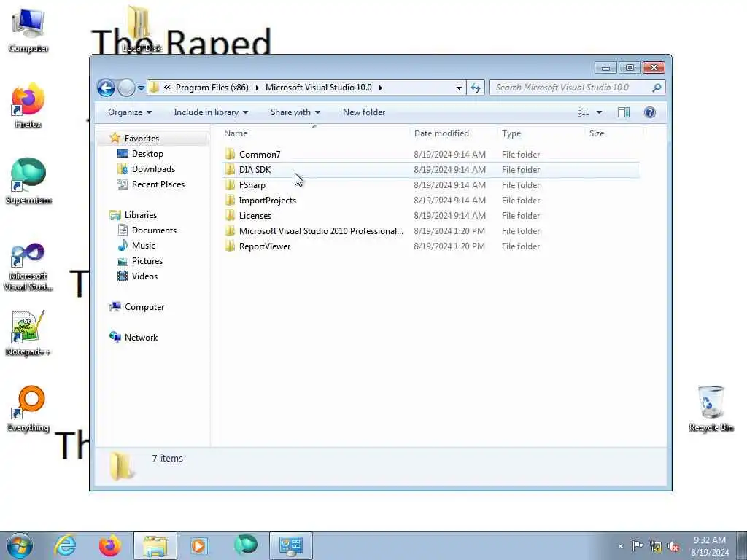The width and height of the screenshot is (747, 560).
Task: Open the Share with menu
Action: tap(295, 112)
